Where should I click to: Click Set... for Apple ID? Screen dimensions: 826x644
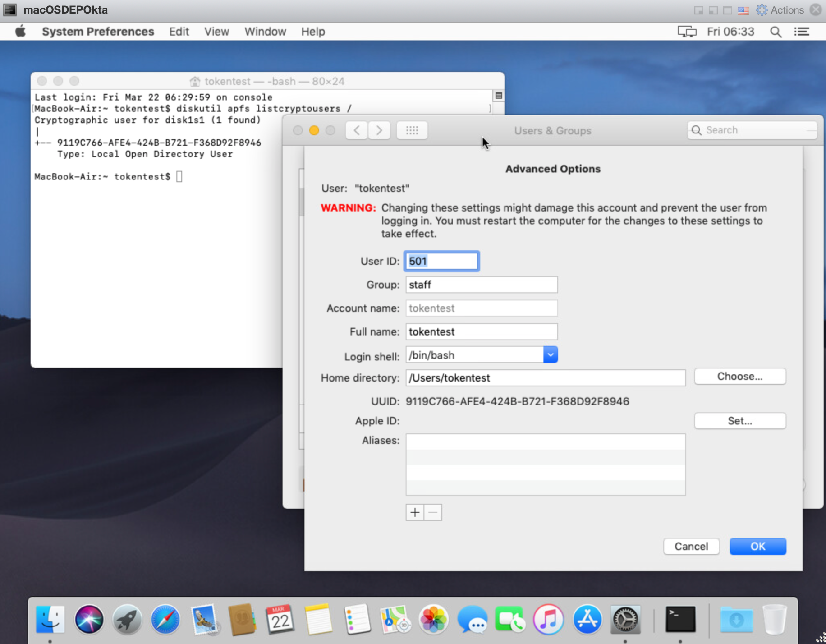tap(740, 421)
